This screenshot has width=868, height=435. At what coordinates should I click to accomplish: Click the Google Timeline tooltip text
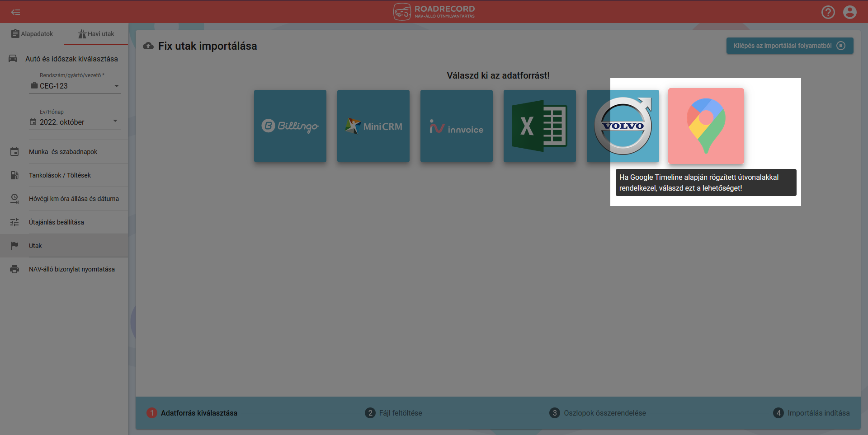click(x=706, y=182)
